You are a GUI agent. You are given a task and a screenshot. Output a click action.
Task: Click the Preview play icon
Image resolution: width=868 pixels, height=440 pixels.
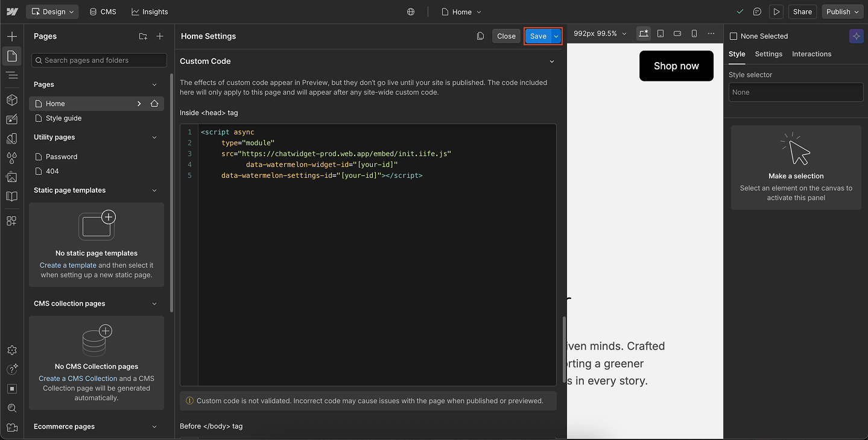[776, 11]
